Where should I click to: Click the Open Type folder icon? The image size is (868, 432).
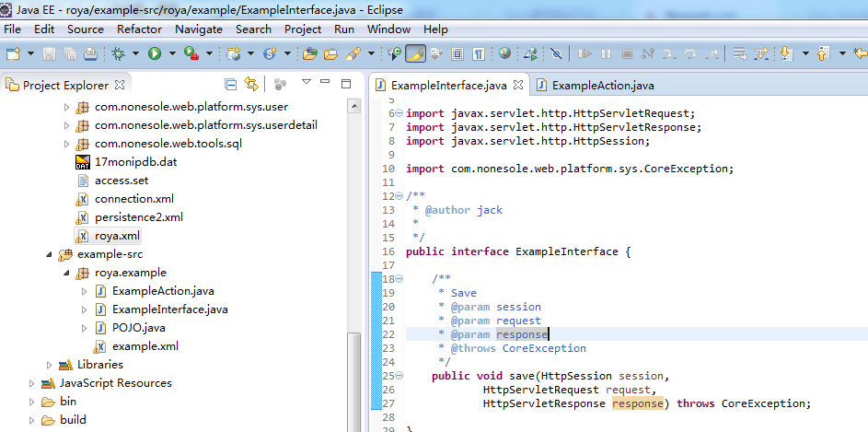pos(310,53)
